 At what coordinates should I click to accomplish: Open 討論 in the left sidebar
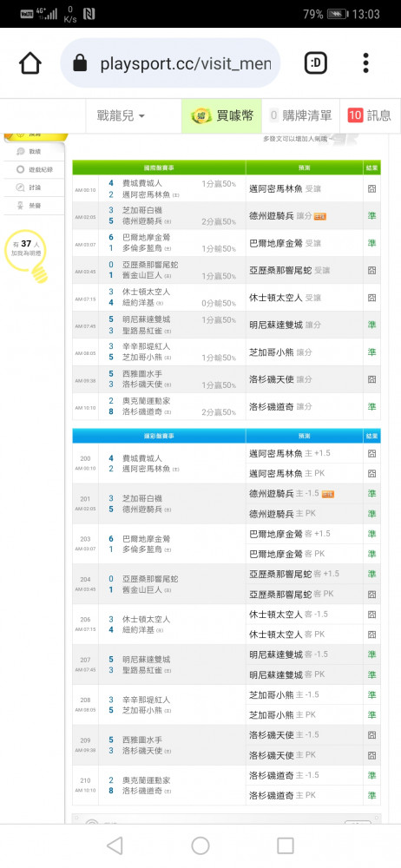click(x=33, y=187)
